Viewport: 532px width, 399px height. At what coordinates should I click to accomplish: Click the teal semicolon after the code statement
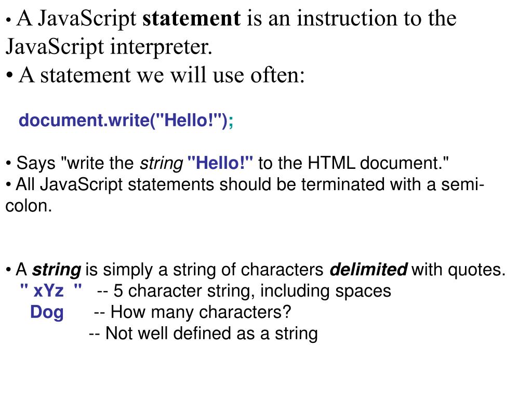tap(231, 122)
